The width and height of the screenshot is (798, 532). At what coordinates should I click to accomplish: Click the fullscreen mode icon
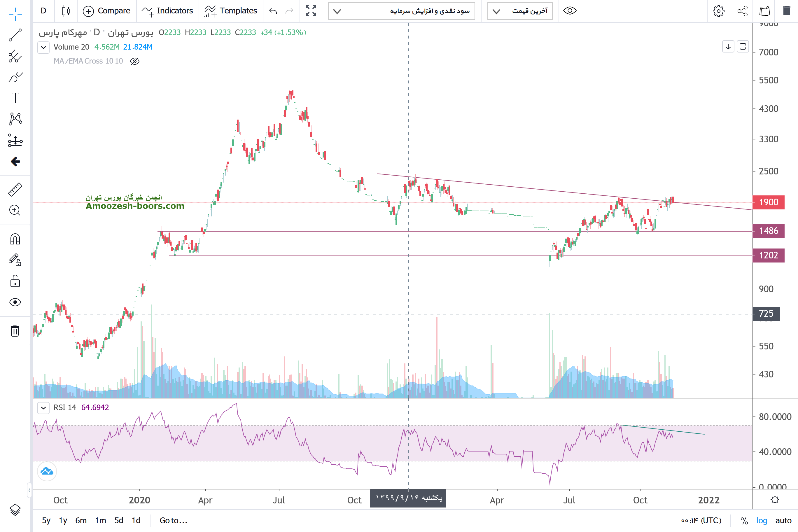(310, 11)
